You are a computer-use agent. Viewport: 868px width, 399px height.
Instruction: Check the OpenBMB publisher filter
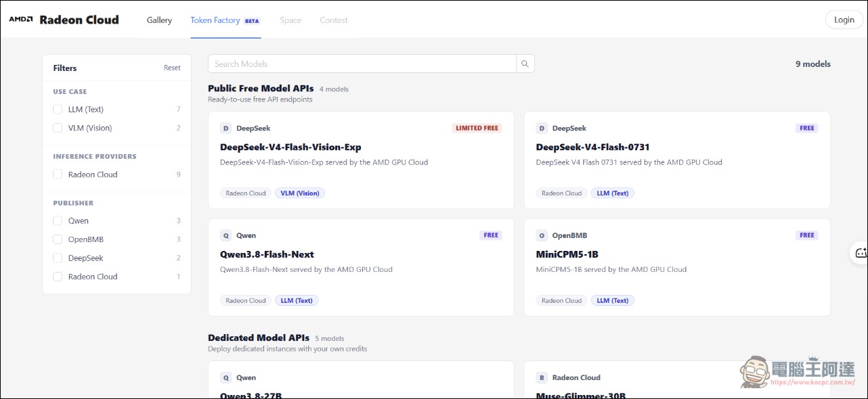58,239
